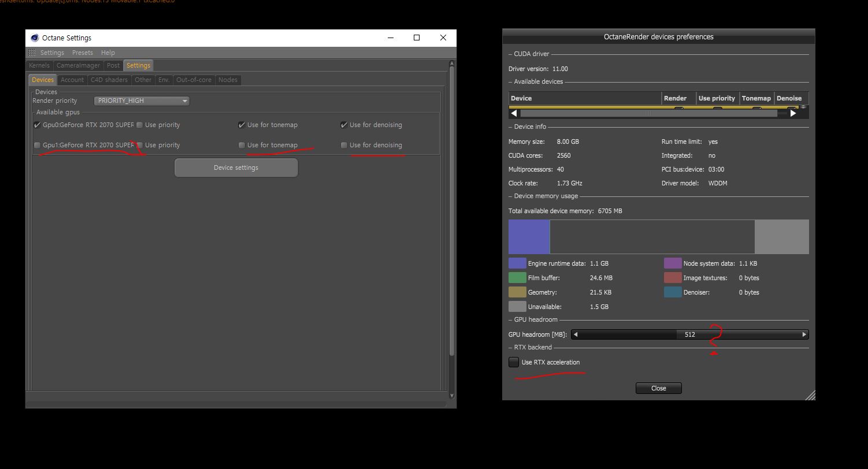Select the top-level Settings tab
Screen dimensions: 868x469
tap(138, 65)
